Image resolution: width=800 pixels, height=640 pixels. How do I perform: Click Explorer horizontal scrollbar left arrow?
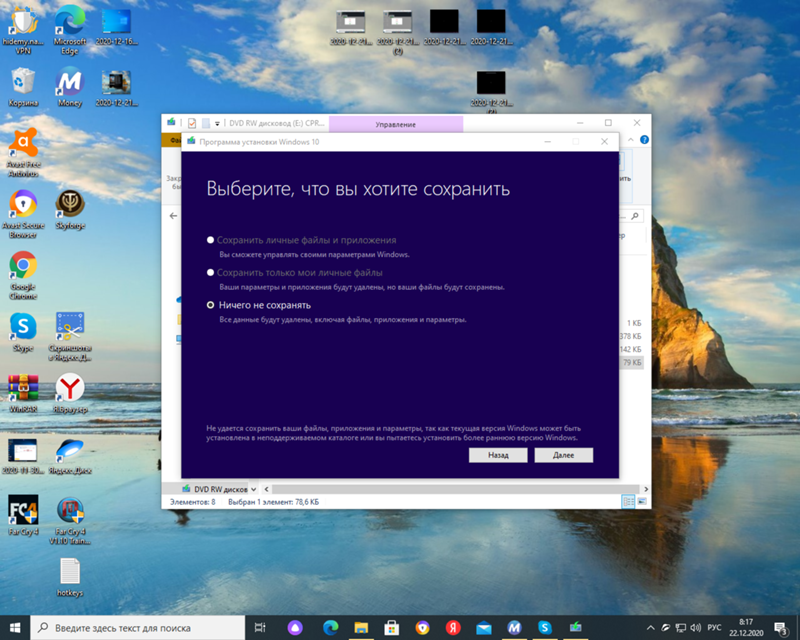click(266, 489)
